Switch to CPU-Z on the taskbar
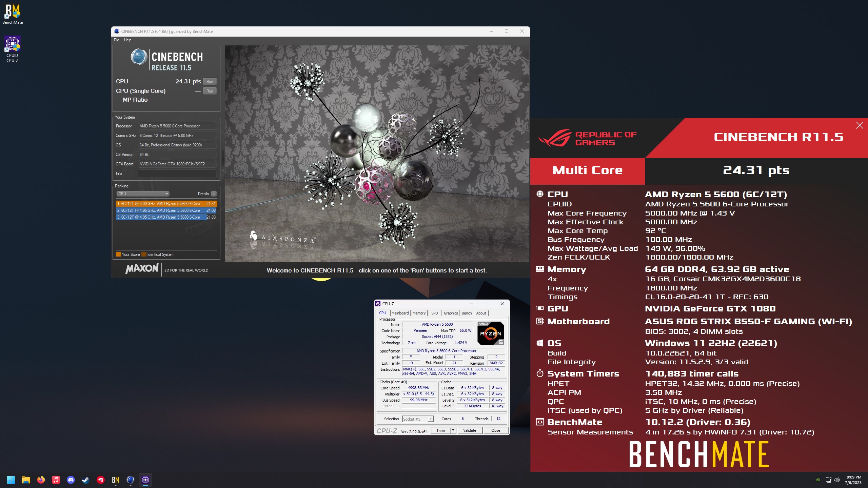Screen dimensions: 868x488 (145, 480)
